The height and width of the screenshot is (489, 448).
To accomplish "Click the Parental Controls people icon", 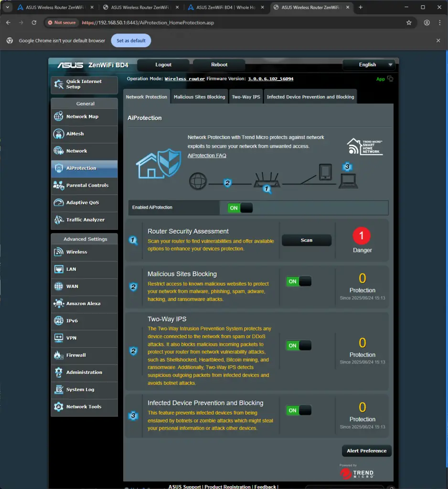I will (59, 185).
